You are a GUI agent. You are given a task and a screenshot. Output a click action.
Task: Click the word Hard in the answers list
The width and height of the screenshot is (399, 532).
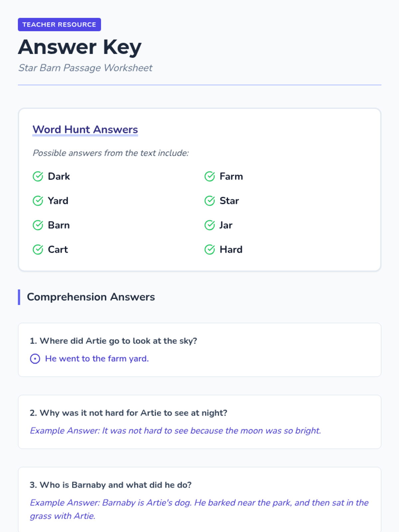pos(231,250)
